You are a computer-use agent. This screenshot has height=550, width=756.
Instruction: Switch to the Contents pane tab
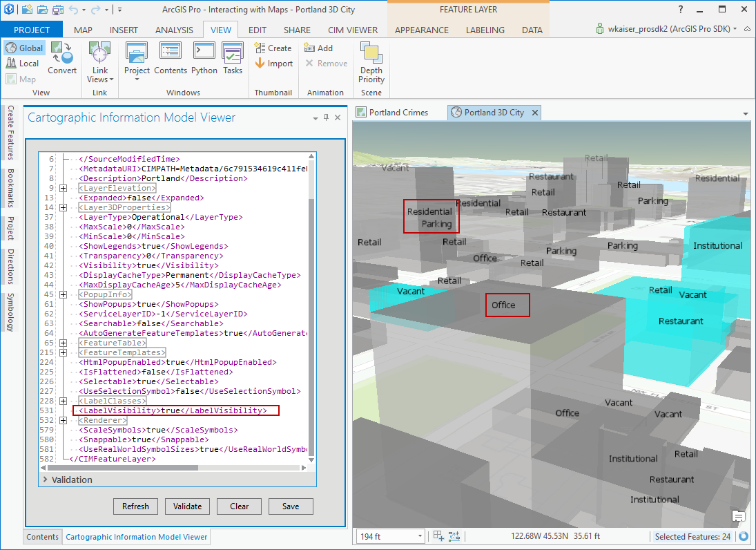point(42,536)
